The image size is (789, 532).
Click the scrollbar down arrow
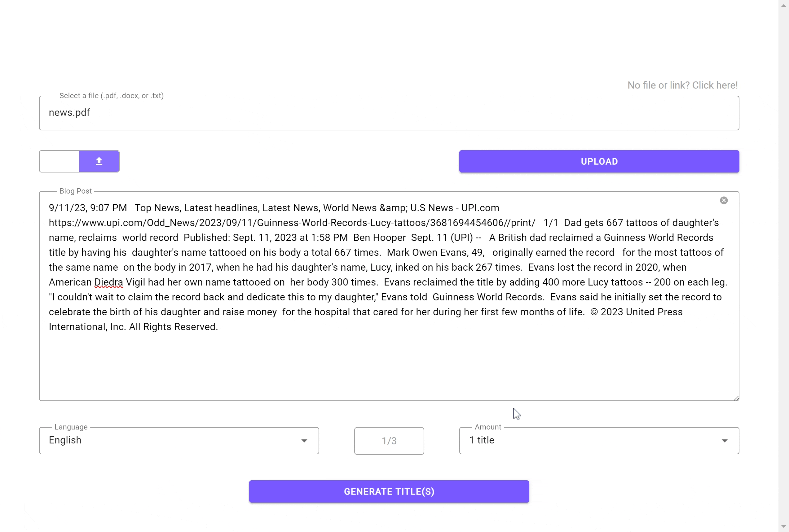click(x=783, y=526)
